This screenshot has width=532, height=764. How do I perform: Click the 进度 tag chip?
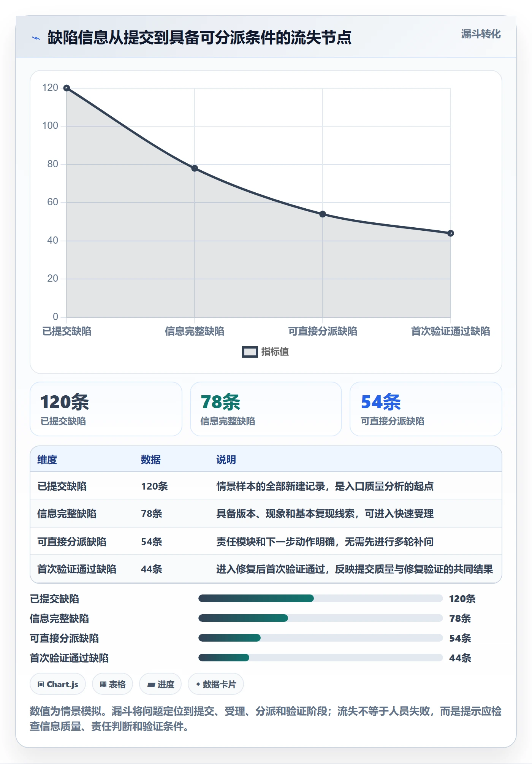160,684
